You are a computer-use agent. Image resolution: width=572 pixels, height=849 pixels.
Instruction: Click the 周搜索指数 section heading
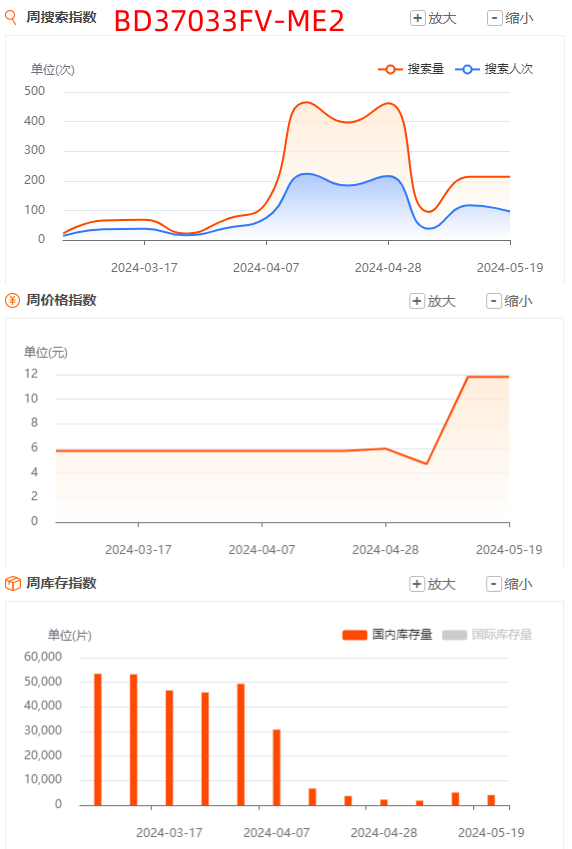point(61,17)
